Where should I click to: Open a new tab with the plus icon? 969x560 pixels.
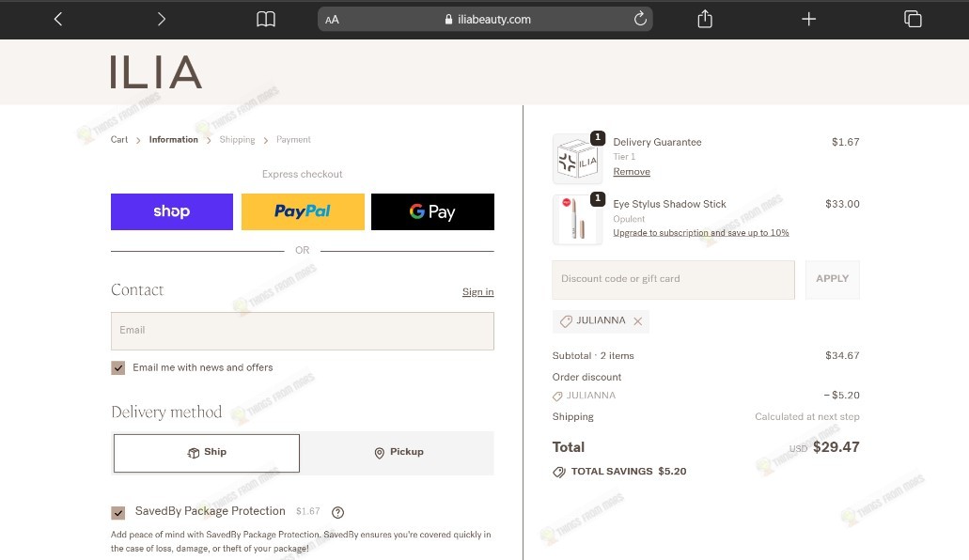point(808,19)
